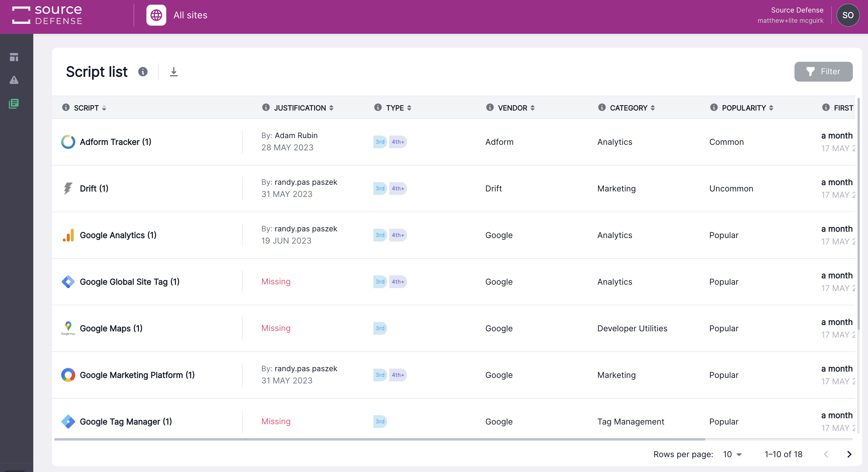Open the script list icon in the sidebar
Image resolution: width=868 pixels, height=472 pixels.
pos(14,103)
